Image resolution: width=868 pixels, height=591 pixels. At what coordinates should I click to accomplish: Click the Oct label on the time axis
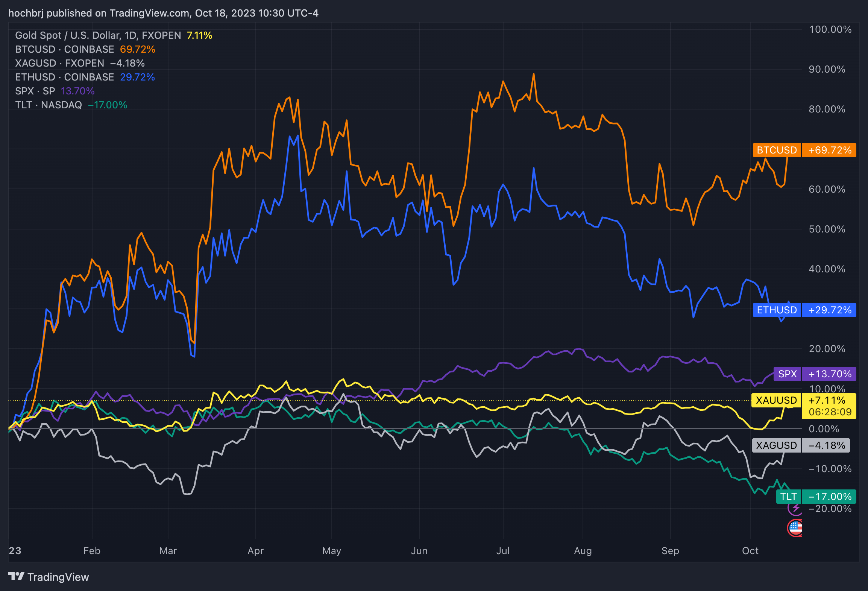(750, 551)
